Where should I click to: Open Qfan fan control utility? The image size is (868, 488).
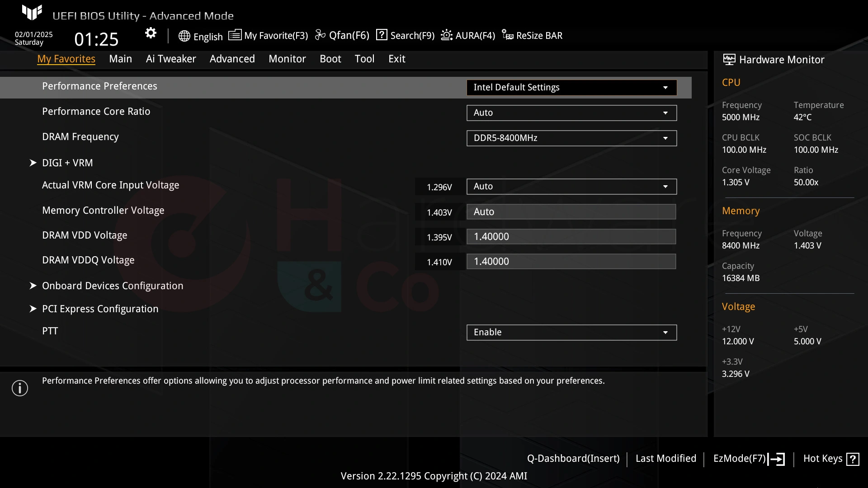click(343, 36)
